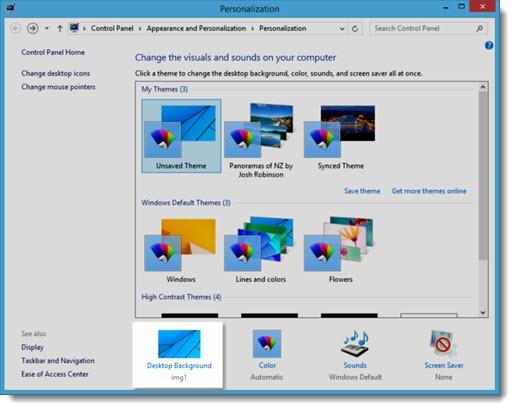The image size is (515, 410).
Task: Open Desktop Background settings
Action: click(179, 355)
